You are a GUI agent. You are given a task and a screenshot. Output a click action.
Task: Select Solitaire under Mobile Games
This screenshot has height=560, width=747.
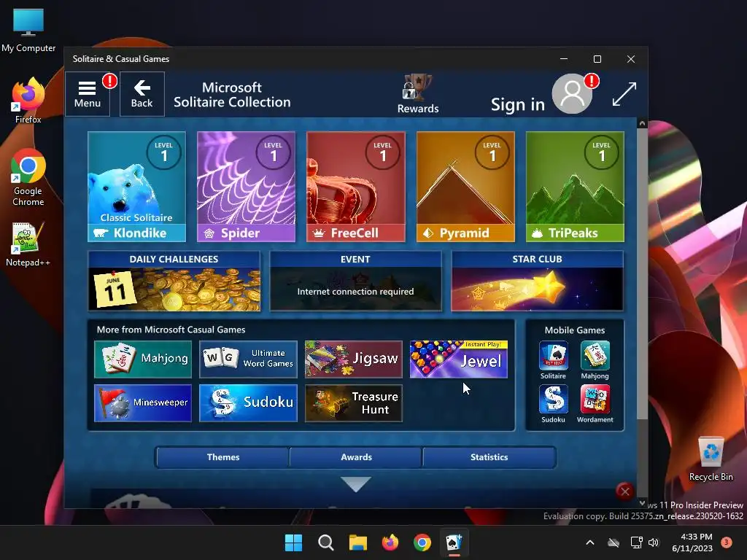553,360
